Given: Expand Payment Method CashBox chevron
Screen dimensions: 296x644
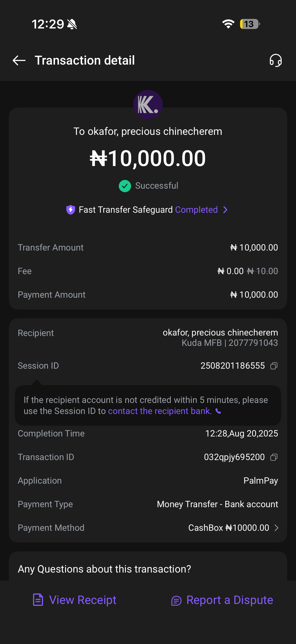Looking at the screenshot, I should pos(276,528).
